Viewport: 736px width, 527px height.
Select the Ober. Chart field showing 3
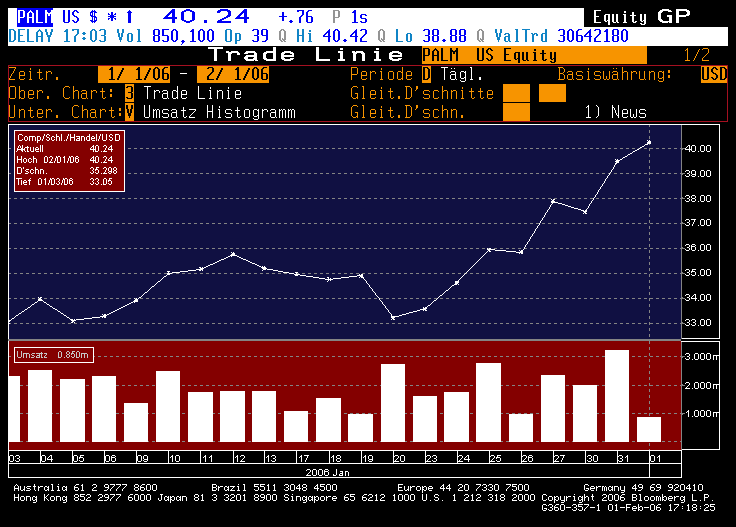coord(130,93)
